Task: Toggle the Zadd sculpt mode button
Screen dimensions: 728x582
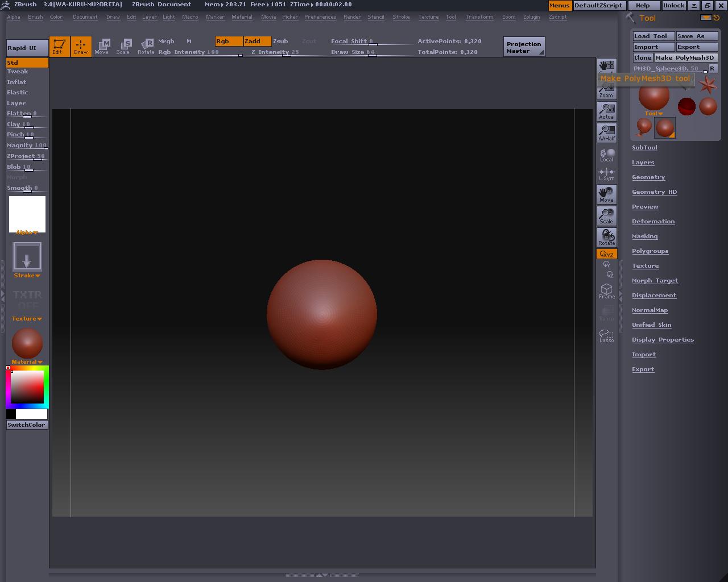Action: point(257,41)
